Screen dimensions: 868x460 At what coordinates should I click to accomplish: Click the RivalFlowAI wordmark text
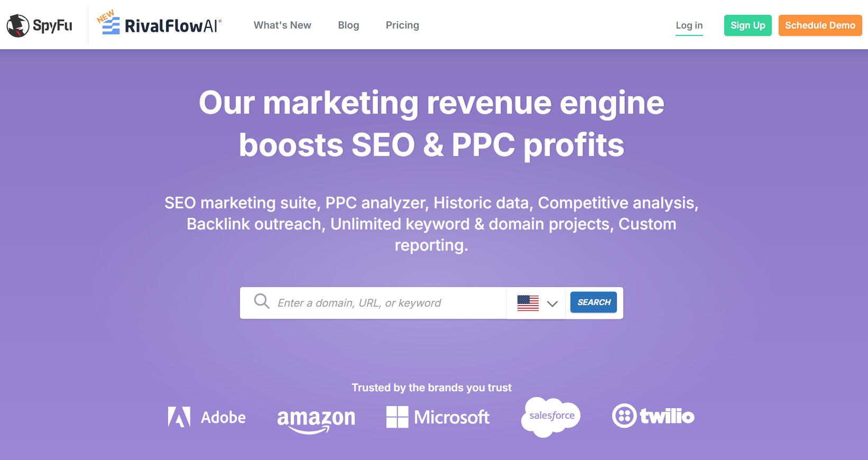[x=173, y=26]
